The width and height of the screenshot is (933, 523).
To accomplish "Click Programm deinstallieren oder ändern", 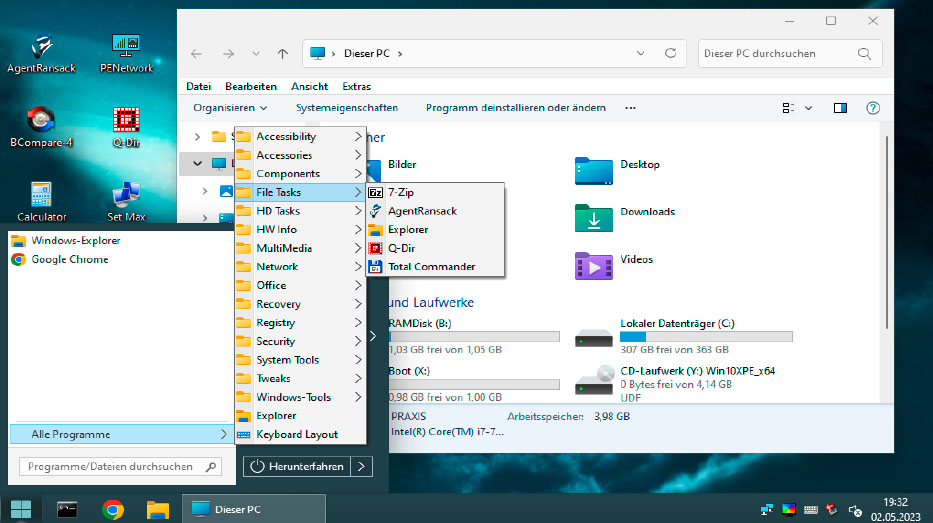I will (x=515, y=108).
